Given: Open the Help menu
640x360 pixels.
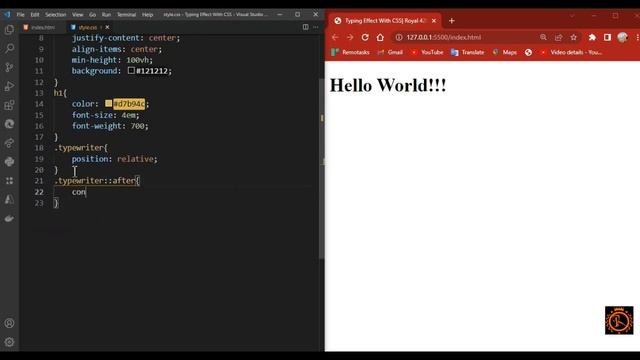Looking at the screenshot, I should click(x=147, y=14).
